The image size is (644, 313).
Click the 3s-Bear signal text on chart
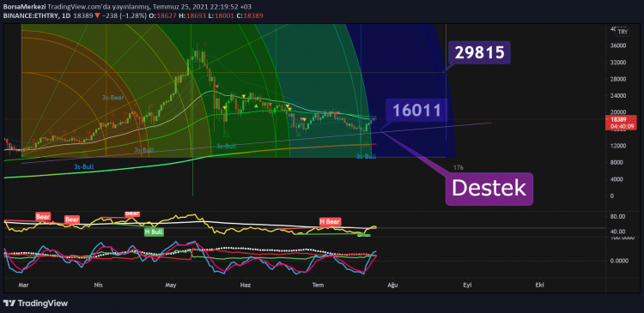pos(113,98)
